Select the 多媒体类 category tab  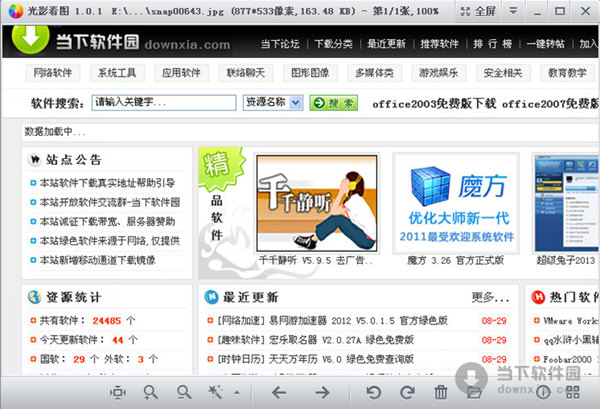tap(374, 73)
